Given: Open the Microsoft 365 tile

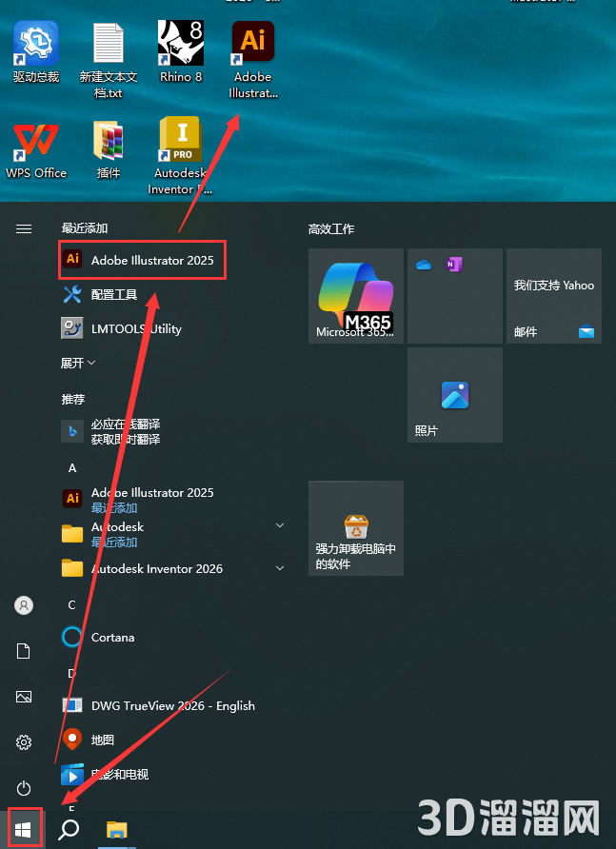Looking at the screenshot, I should click(x=356, y=296).
